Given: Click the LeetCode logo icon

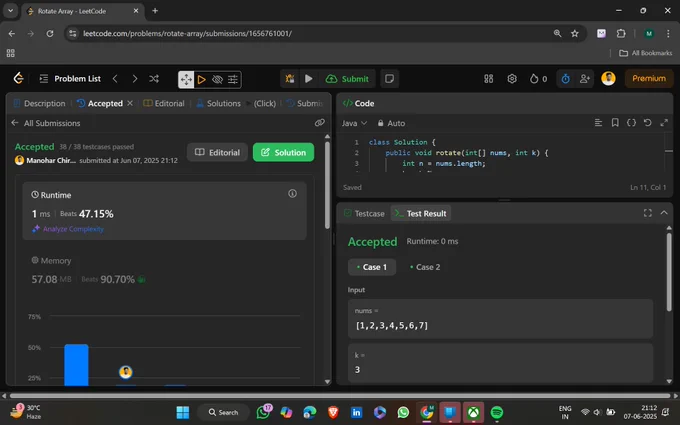Looking at the screenshot, I should 18,78.
